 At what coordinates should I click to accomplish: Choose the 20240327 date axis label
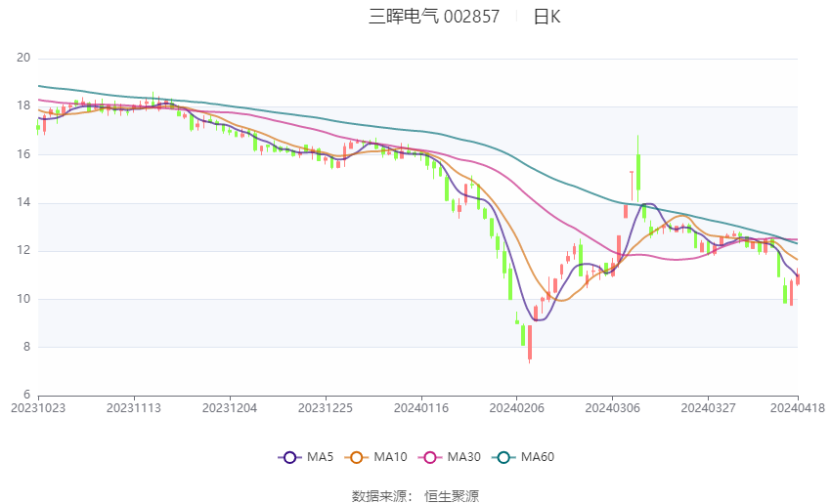[x=709, y=408]
